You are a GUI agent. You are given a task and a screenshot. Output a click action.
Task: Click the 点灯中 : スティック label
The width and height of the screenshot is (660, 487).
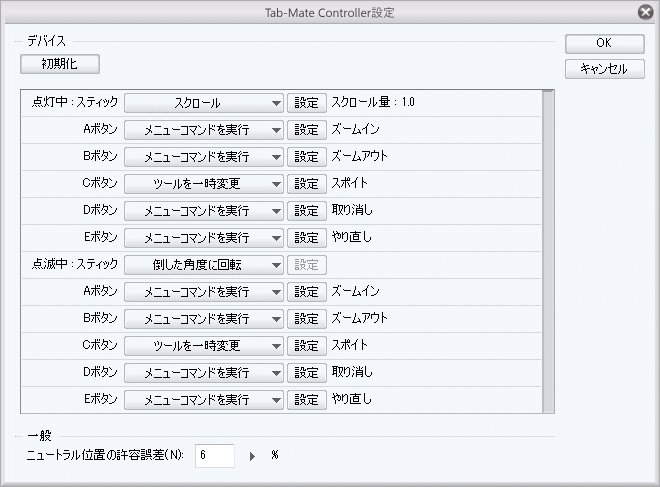[75, 102]
